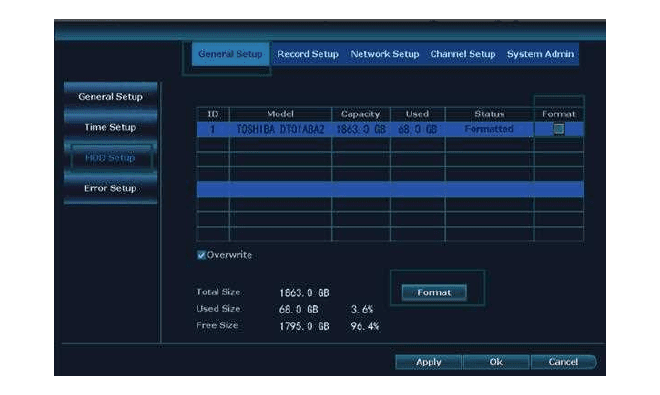
Task: Tick the Format checkbox for TOSHIBA drive
Action: click(559, 129)
